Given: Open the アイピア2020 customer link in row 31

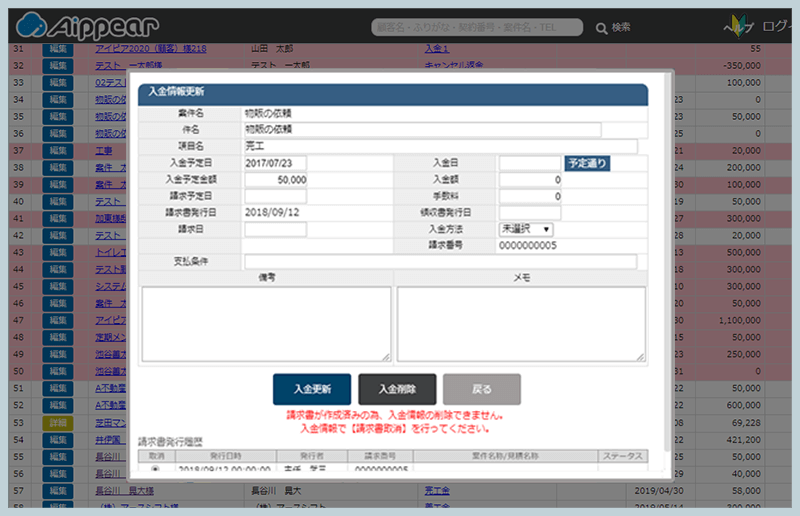Looking at the screenshot, I should coord(151,48).
